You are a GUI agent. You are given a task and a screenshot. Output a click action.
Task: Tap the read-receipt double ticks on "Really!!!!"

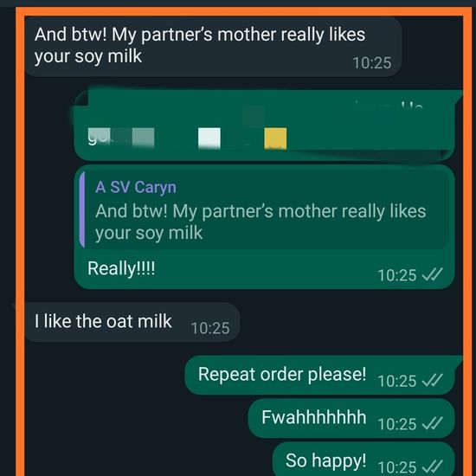[x=433, y=275]
